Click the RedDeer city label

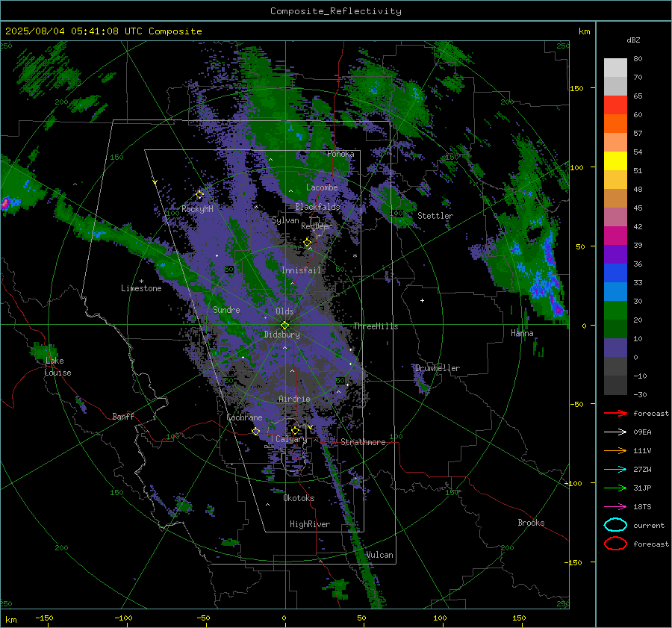(x=317, y=226)
